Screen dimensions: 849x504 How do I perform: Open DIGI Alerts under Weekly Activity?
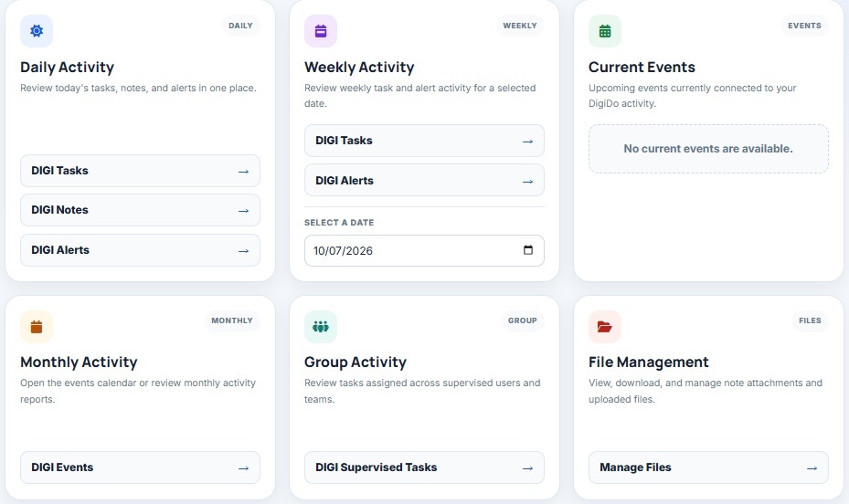click(424, 181)
